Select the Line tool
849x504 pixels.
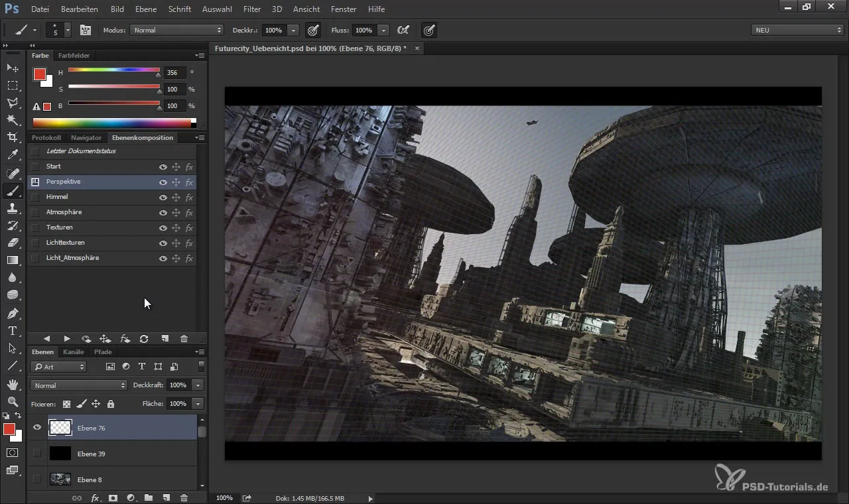pyautogui.click(x=13, y=365)
